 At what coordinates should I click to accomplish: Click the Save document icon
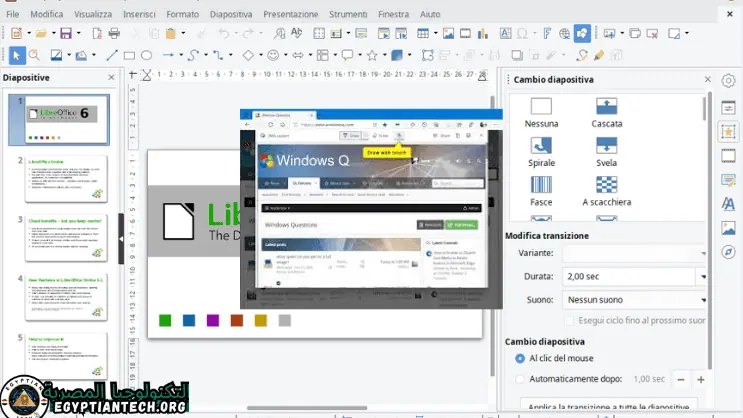66,33
